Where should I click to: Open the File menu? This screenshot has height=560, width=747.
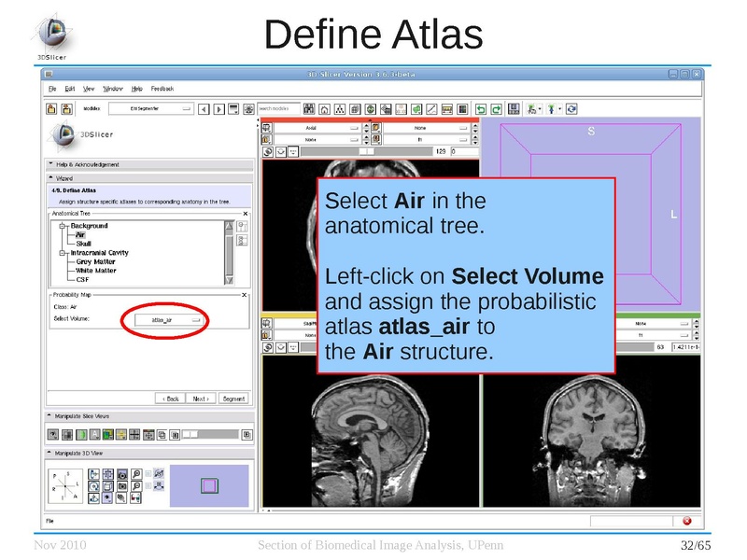[x=53, y=88]
